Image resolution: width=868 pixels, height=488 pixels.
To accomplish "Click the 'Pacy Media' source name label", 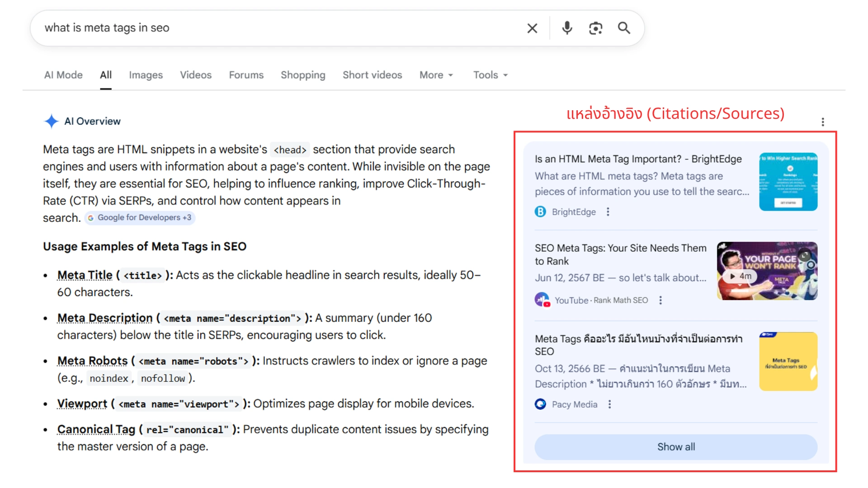I will pos(575,404).
